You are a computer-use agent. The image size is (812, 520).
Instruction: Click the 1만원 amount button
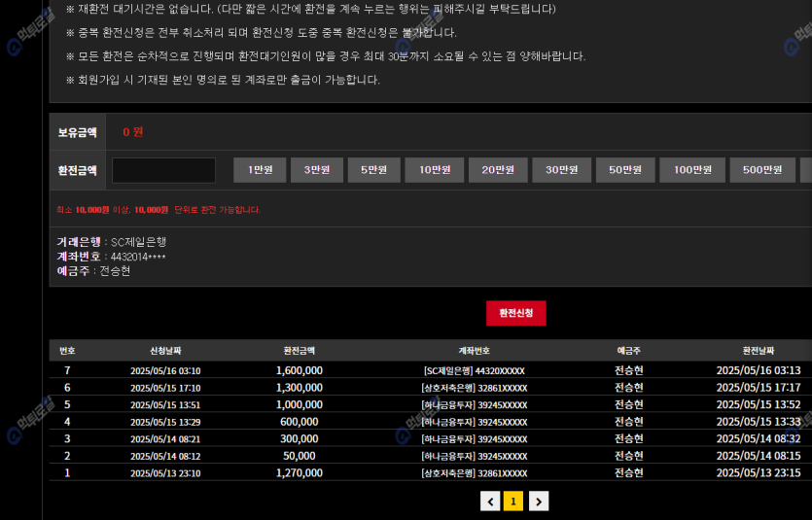click(x=260, y=170)
